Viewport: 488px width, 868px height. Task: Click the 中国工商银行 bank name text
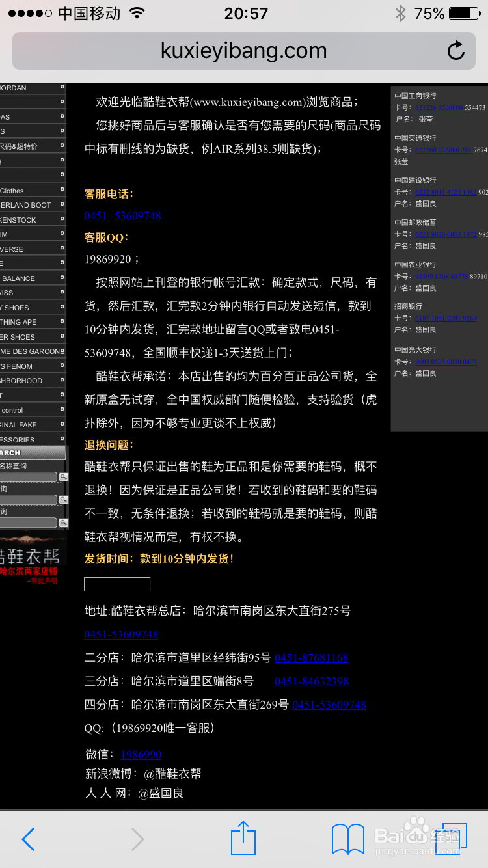tap(415, 96)
